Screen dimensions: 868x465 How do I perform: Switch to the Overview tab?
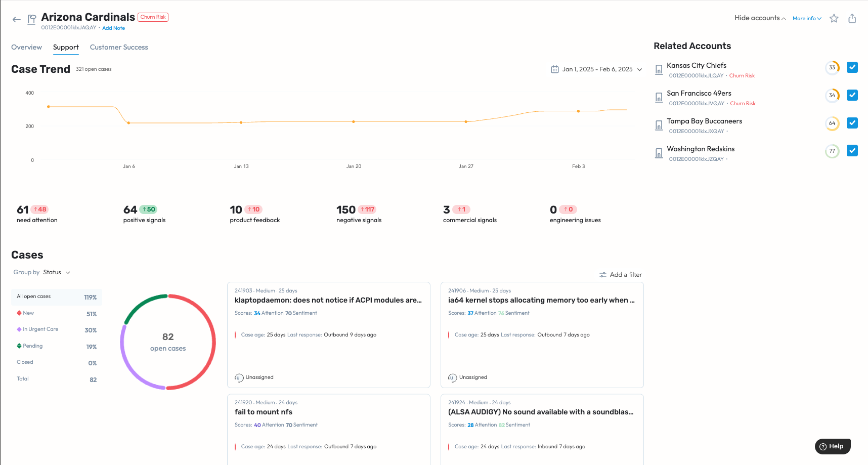26,47
